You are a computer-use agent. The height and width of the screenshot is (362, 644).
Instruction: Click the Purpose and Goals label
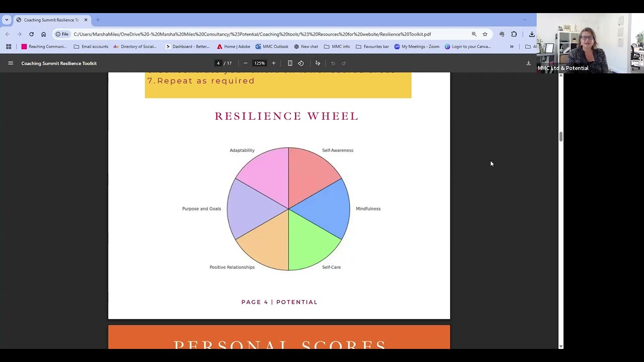point(201,209)
